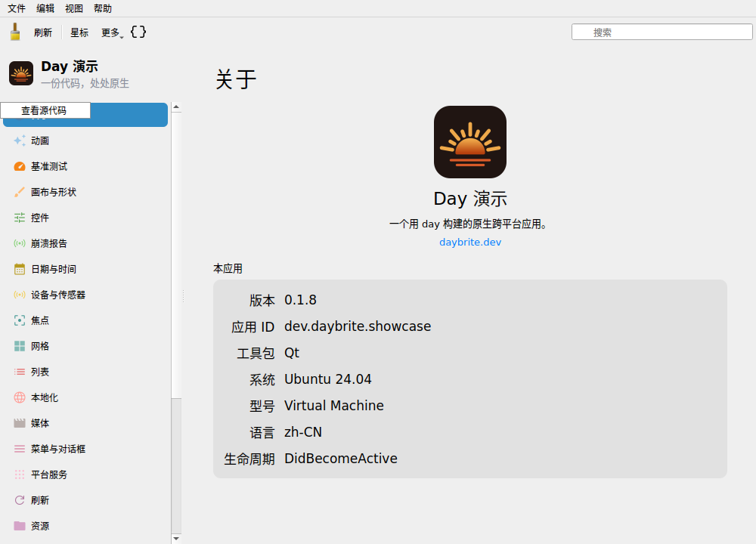Click the 一份代码，处处原生 tagline

tap(85, 83)
